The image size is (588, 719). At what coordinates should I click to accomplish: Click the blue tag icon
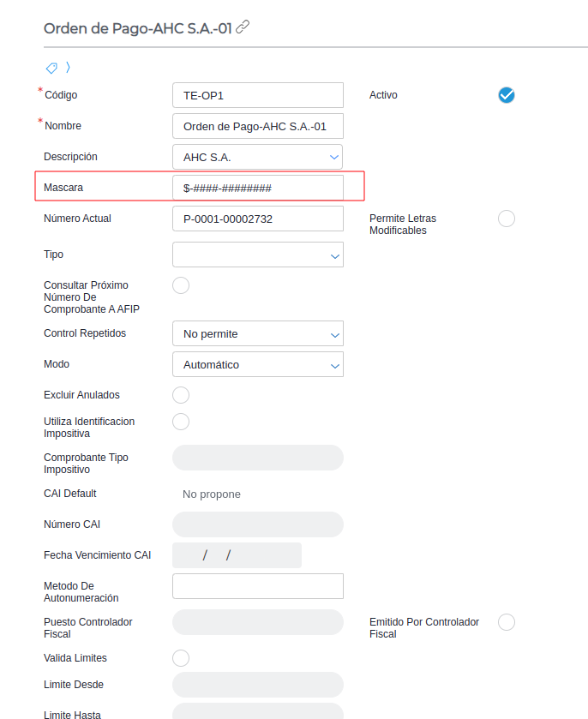[51, 68]
